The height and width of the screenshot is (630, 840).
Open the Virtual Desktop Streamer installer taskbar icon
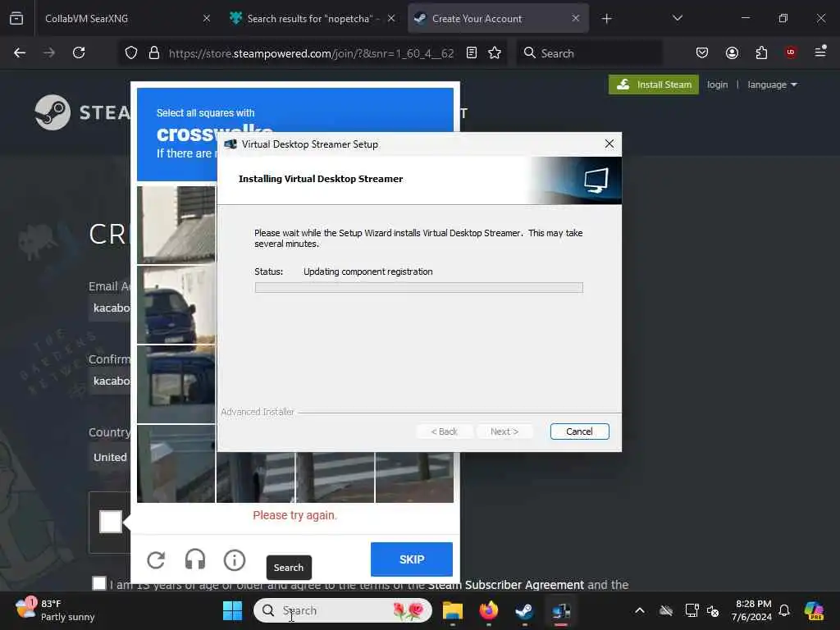(561, 610)
